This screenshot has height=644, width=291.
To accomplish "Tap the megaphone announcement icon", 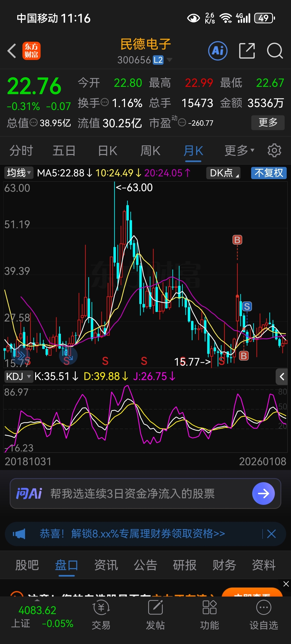I will click(19, 534).
